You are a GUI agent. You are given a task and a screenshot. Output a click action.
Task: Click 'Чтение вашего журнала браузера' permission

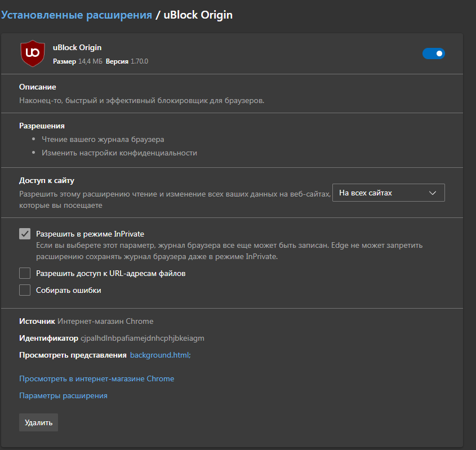[x=103, y=139]
